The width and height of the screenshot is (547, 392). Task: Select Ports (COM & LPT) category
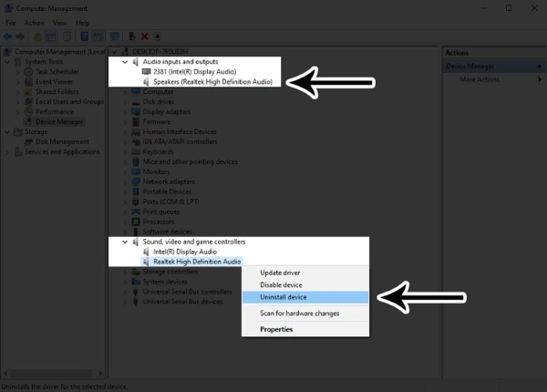(x=170, y=202)
